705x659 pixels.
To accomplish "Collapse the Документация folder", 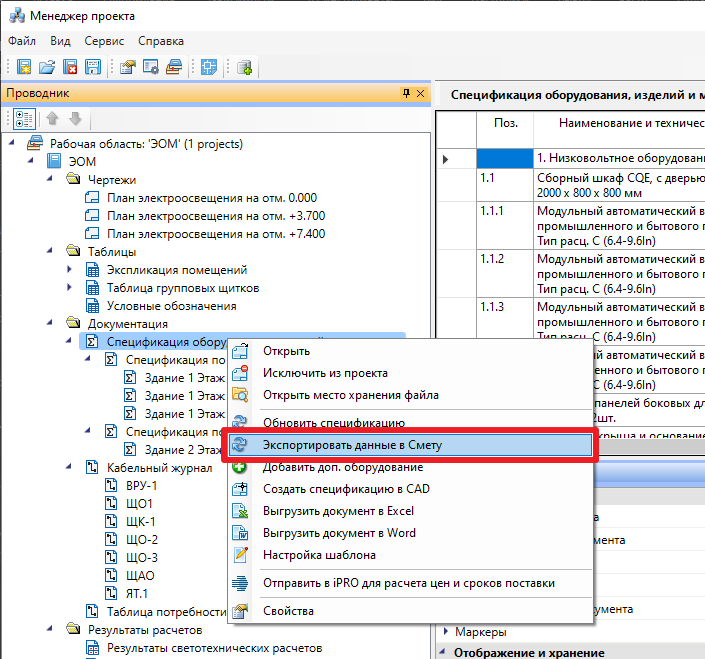I will point(49,323).
